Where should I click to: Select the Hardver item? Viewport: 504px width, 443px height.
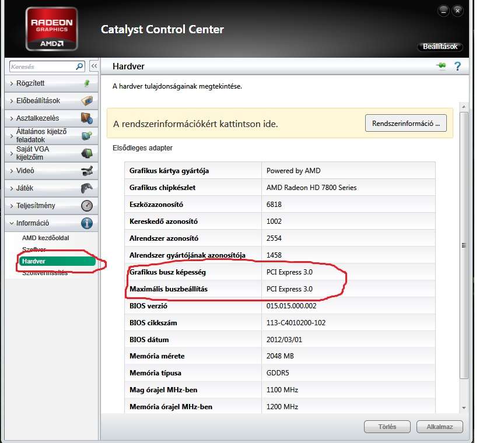(57, 261)
